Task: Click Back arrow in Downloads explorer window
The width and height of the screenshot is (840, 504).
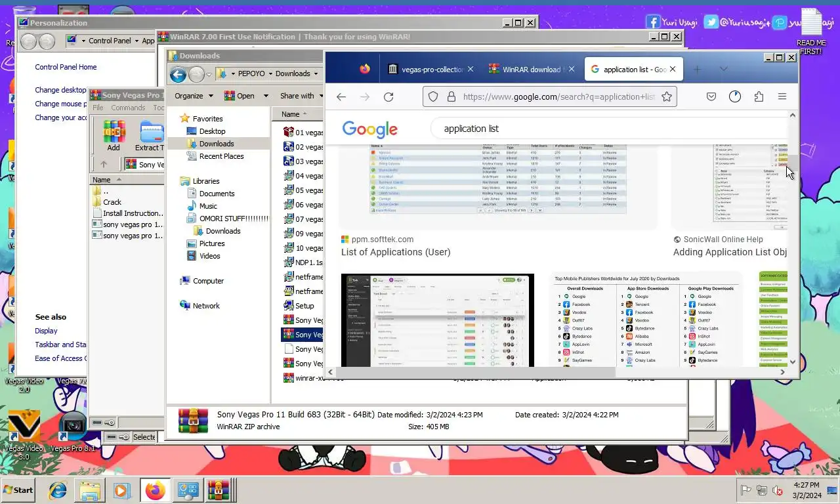Action: 178,74
